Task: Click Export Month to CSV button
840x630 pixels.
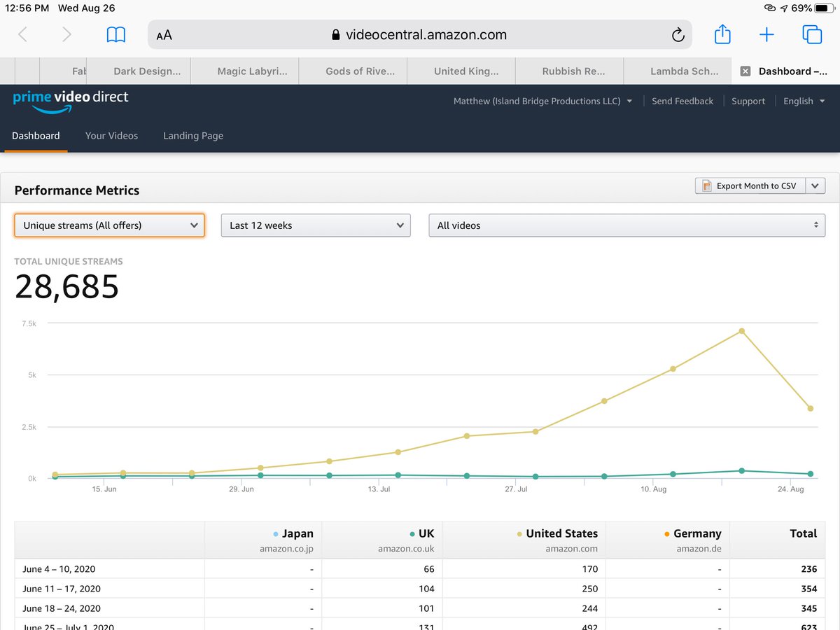Action: [750, 185]
